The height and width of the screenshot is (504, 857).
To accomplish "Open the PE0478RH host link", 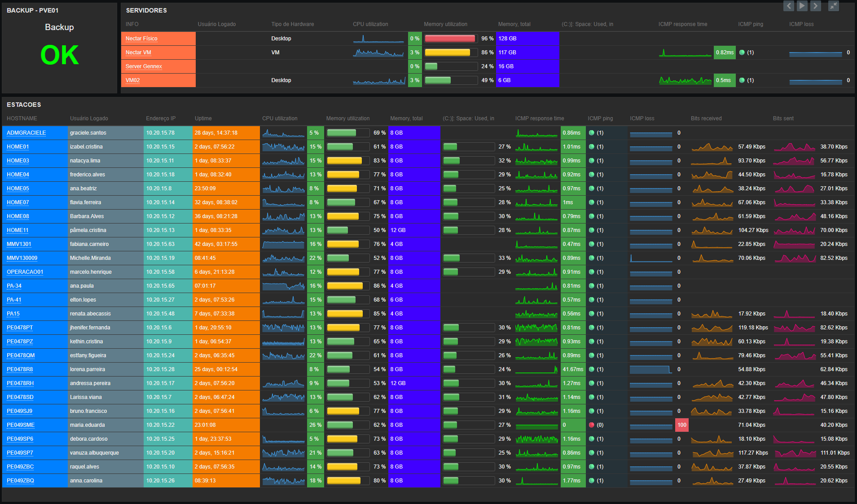I will pos(20,383).
